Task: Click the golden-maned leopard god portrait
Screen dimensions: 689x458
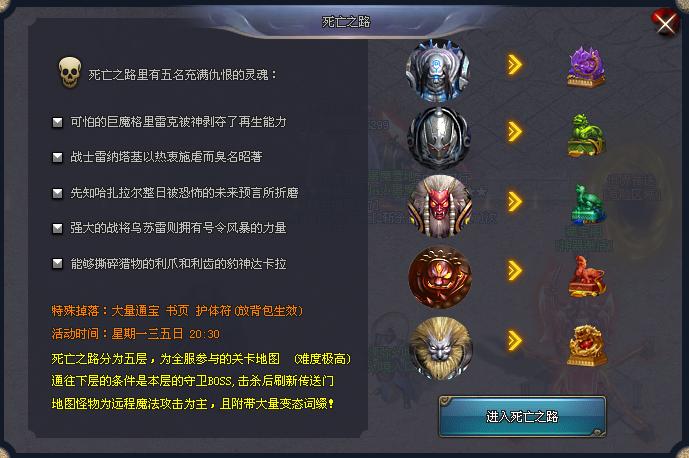Action: tap(441, 348)
